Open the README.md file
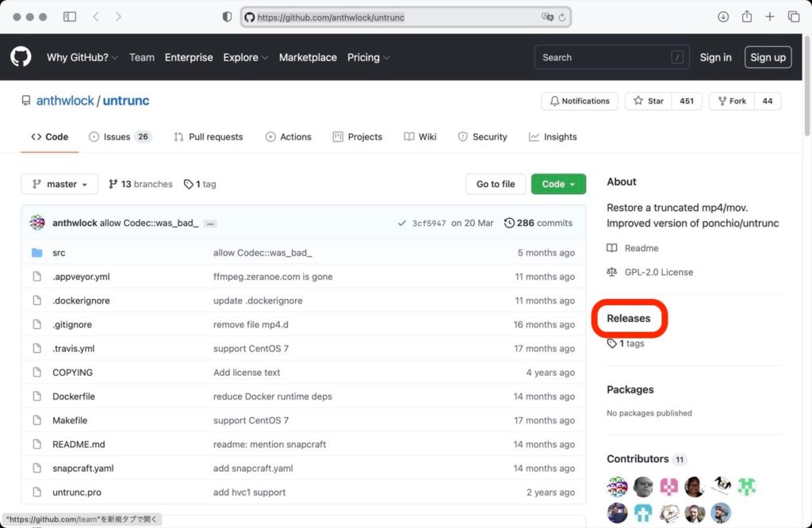 coord(79,444)
